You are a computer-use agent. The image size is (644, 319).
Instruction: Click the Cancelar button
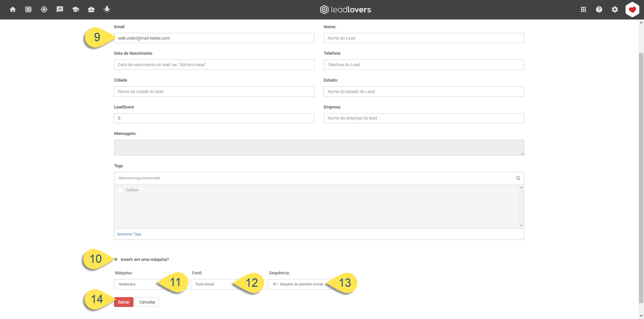147,302
